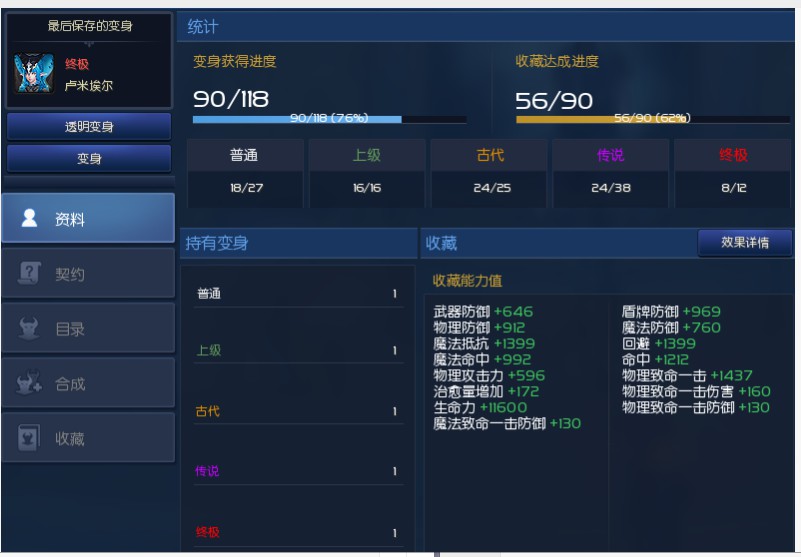Viewport: 801px width, 557px height.
Task: Expand the 古代 row in 持有变身 list
Action: pyautogui.click(x=298, y=412)
